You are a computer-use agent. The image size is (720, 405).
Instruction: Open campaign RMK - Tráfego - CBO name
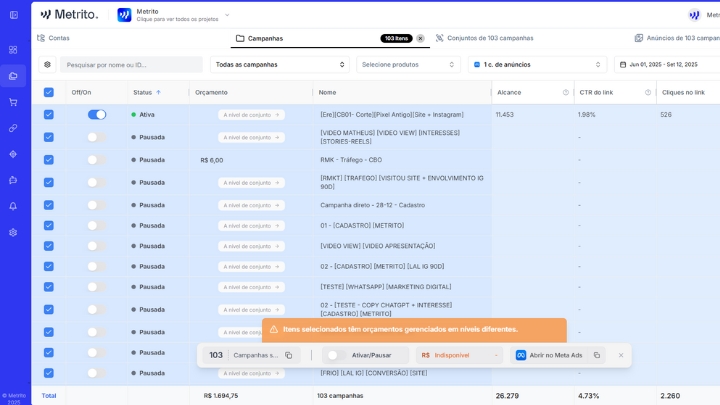point(351,160)
